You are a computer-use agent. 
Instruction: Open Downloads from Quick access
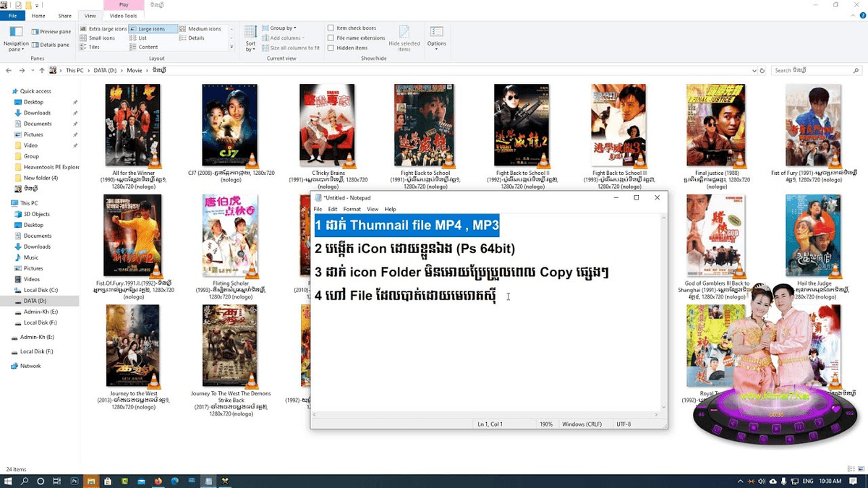pyautogui.click(x=36, y=112)
